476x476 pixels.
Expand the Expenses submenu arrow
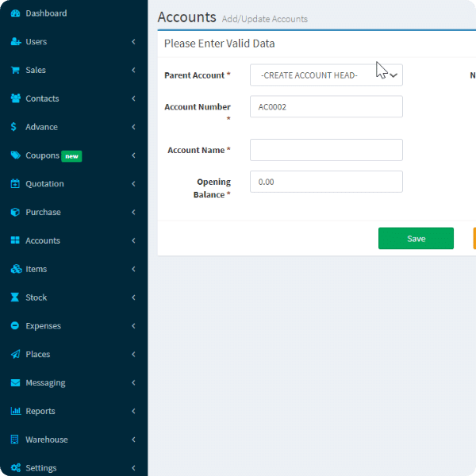tap(133, 326)
